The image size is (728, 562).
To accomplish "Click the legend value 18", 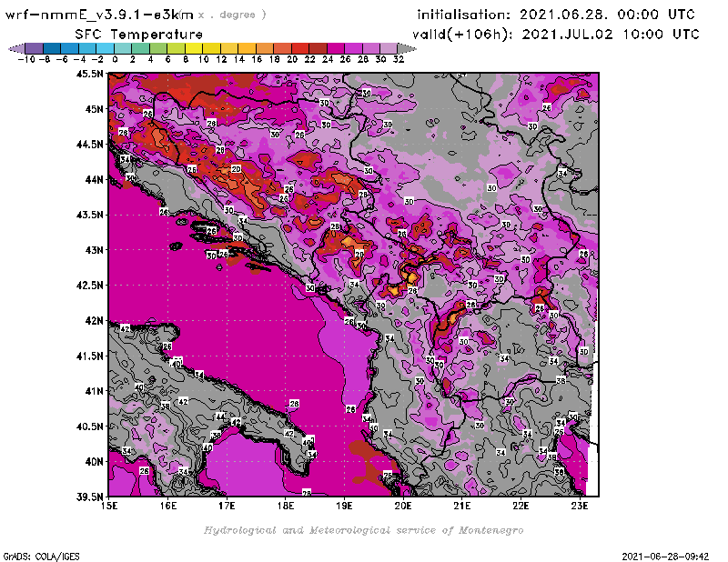I will point(275,59).
